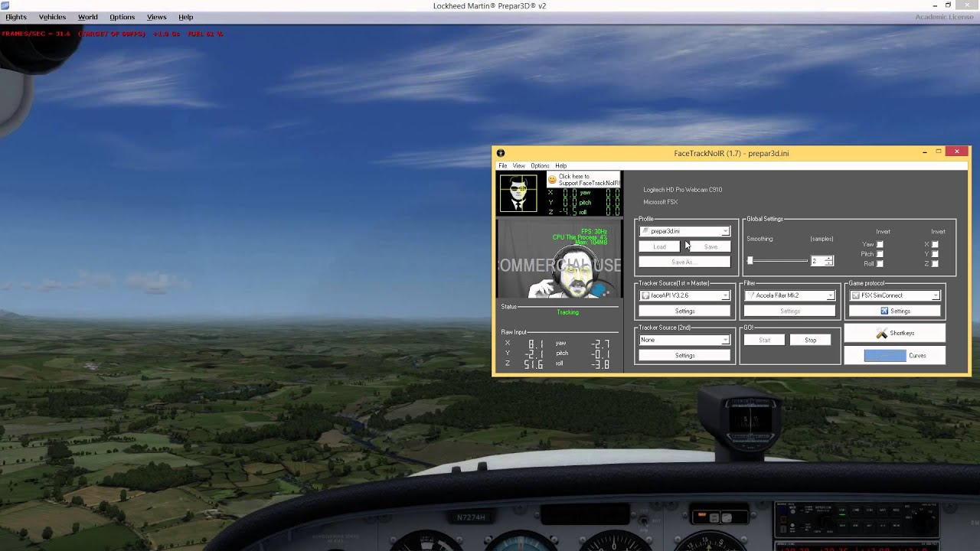Click the 'Microsoft FSX' label text
Image resolution: width=980 pixels, height=551 pixels.
pyautogui.click(x=660, y=202)
